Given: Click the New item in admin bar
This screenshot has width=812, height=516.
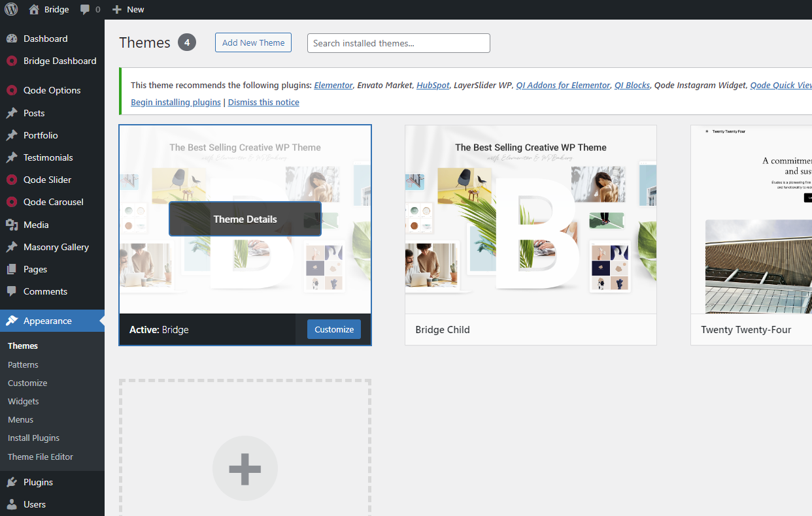Looking at the screenshot, I should tap(128, 10).
